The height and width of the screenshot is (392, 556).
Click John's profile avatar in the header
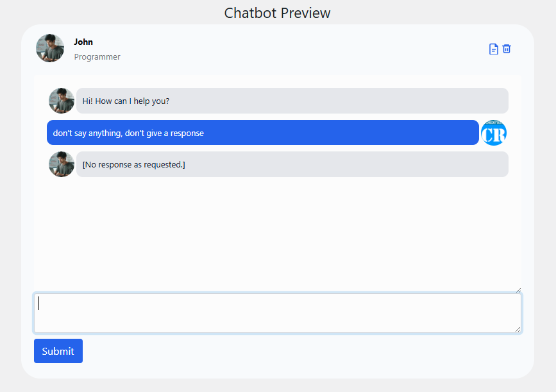click(50, 48)
